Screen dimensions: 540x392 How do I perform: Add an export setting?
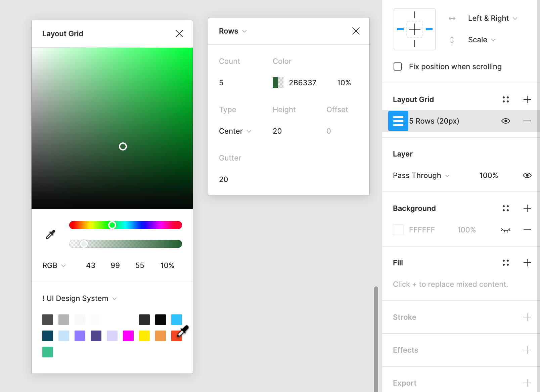click(x=527, y=383)
